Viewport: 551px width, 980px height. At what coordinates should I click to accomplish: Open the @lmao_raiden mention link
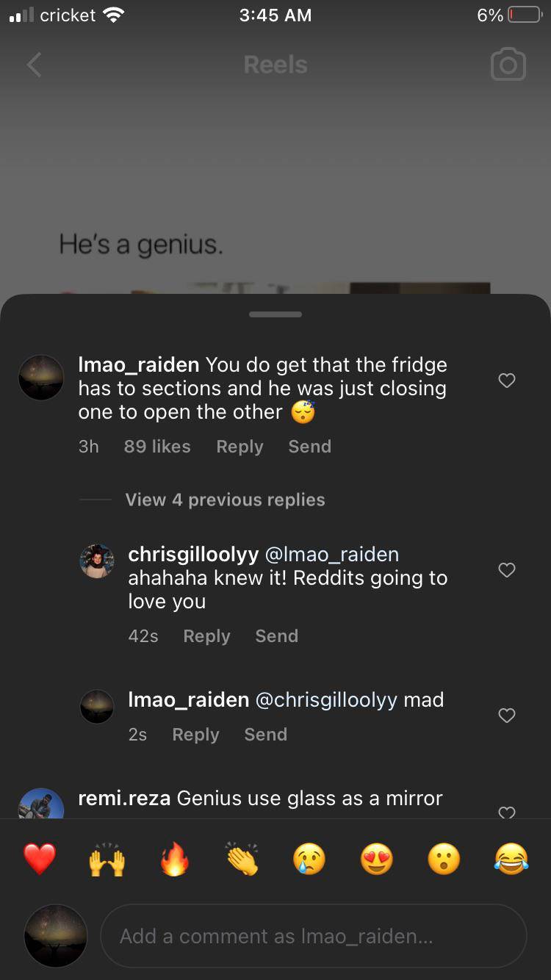coord(331,554)
